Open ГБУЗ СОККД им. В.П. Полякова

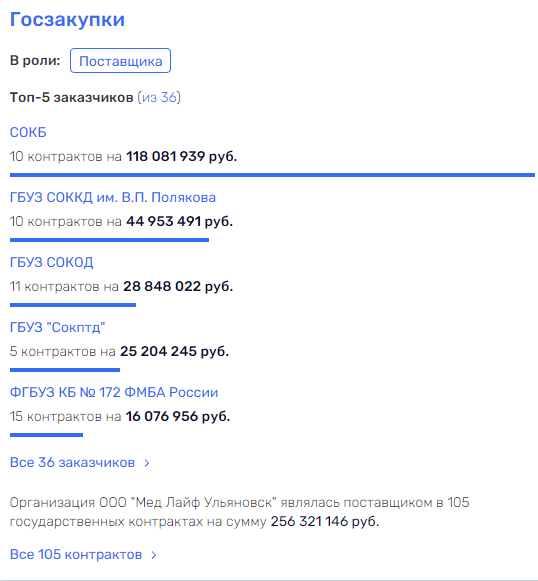pyautogui.click(x=113, y=197)
